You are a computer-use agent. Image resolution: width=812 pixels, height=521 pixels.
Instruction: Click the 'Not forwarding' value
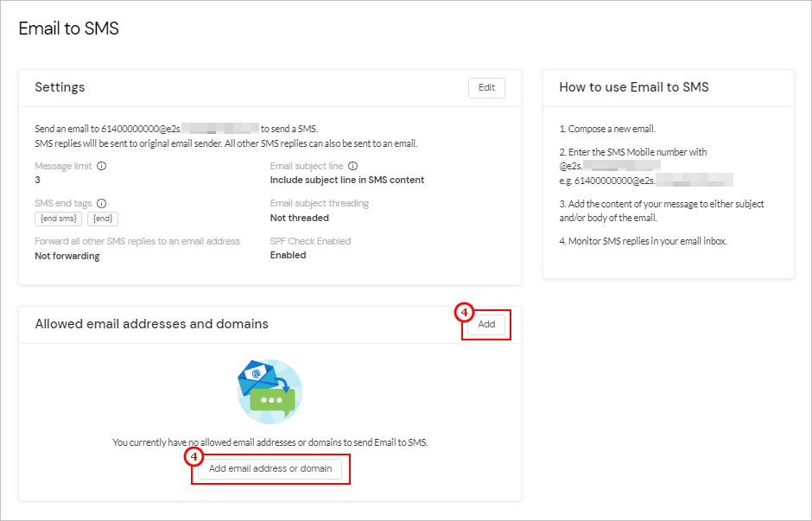pos(67,256)
